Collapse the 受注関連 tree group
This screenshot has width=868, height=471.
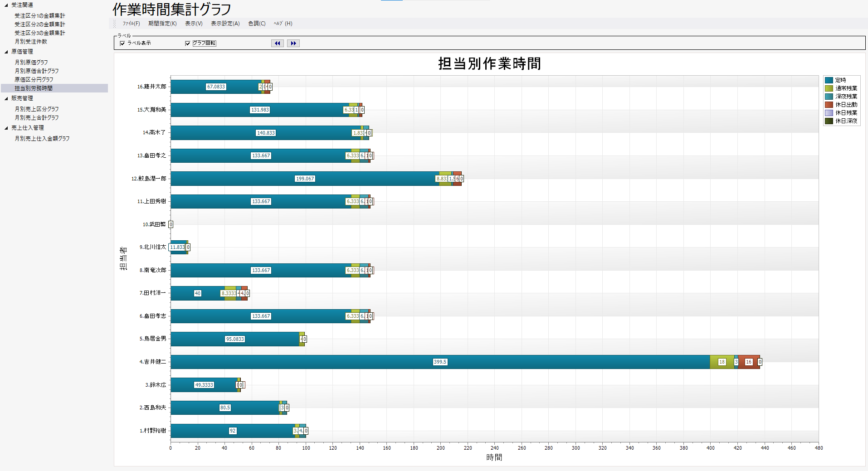pos(6,5)
